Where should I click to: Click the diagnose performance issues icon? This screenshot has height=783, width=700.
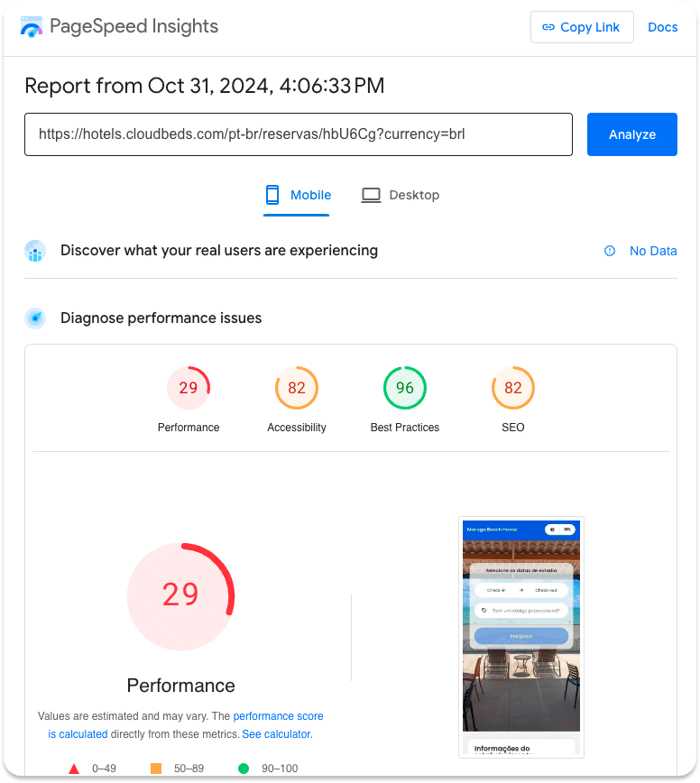[35, 318]
